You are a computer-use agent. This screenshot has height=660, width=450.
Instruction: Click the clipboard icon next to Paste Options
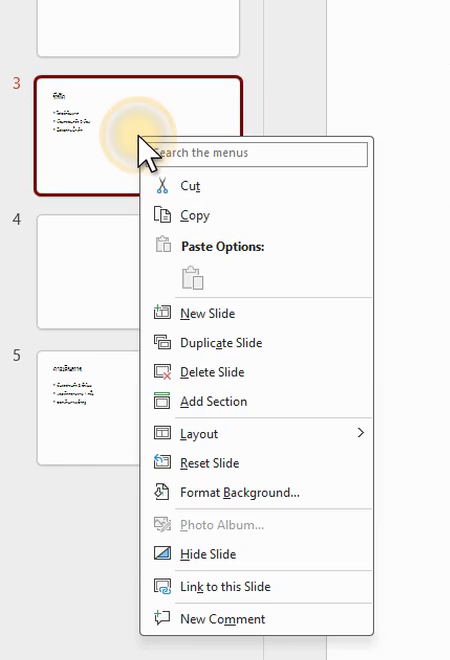pos(163,245)
